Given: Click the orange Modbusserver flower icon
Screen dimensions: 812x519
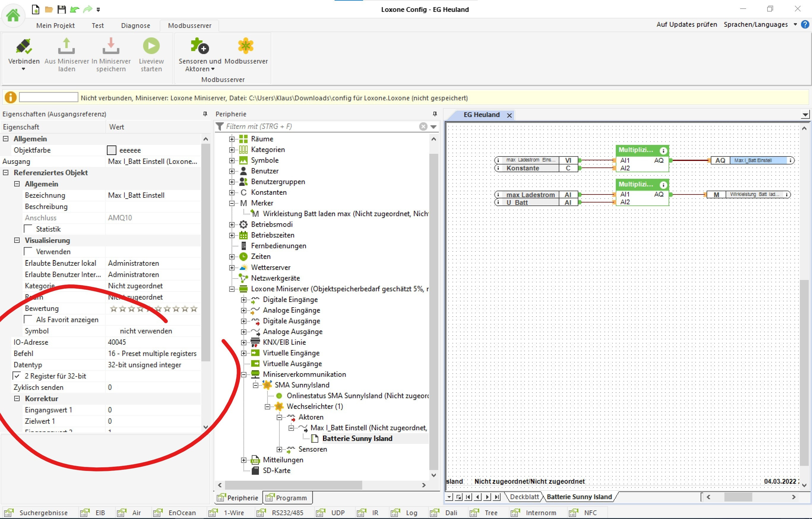Looking at the screenshot, I should 246,46.
